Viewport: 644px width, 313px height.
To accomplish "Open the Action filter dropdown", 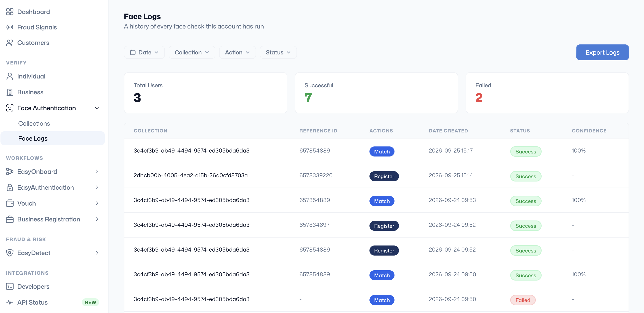I will [x=237, y=52].
